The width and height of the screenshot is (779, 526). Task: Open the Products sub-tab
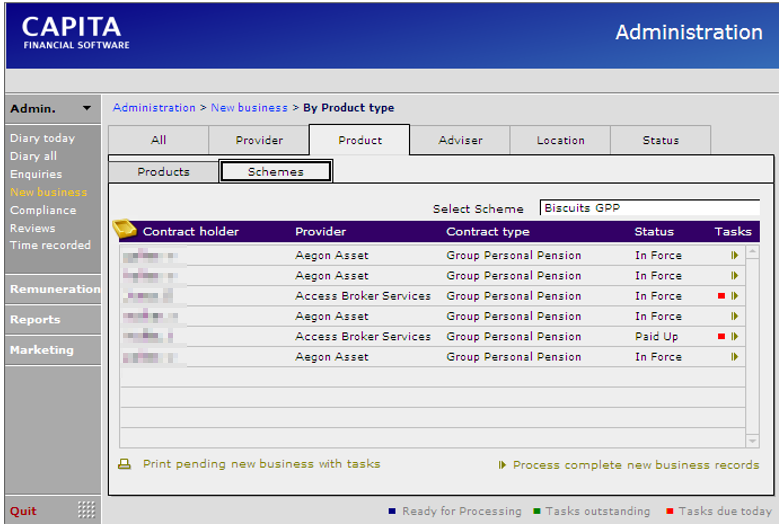pyautogui.click(x=163, y=172)
